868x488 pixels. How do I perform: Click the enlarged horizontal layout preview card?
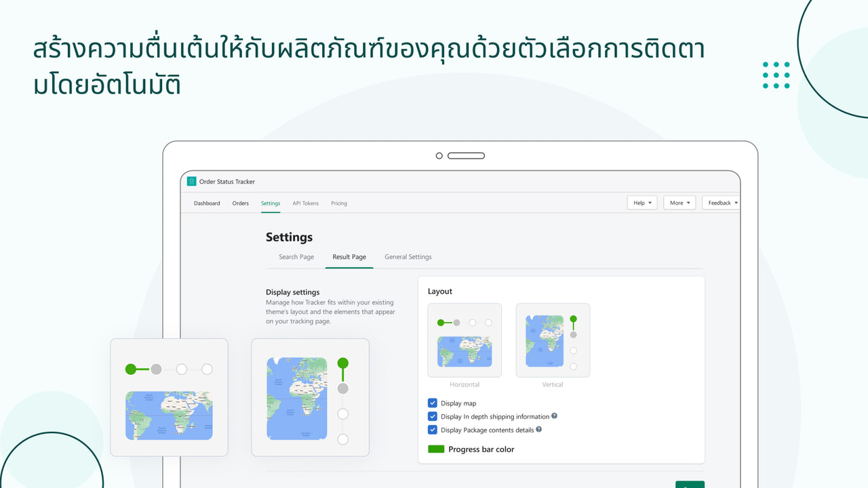[x=169, y=397]
